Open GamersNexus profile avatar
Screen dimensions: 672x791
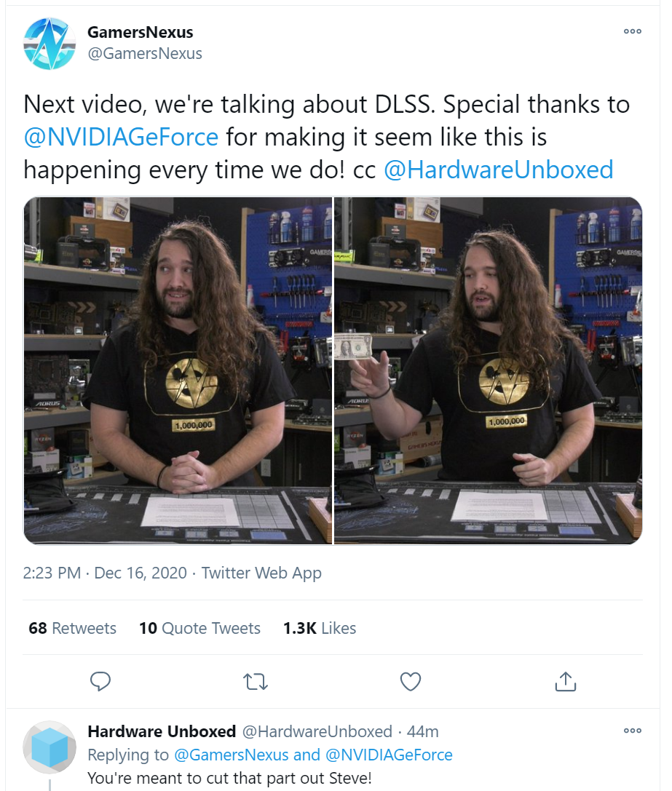50,44
